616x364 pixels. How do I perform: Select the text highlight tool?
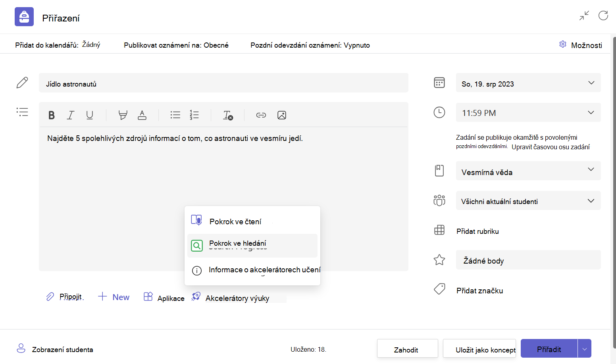tap(123, 115)
